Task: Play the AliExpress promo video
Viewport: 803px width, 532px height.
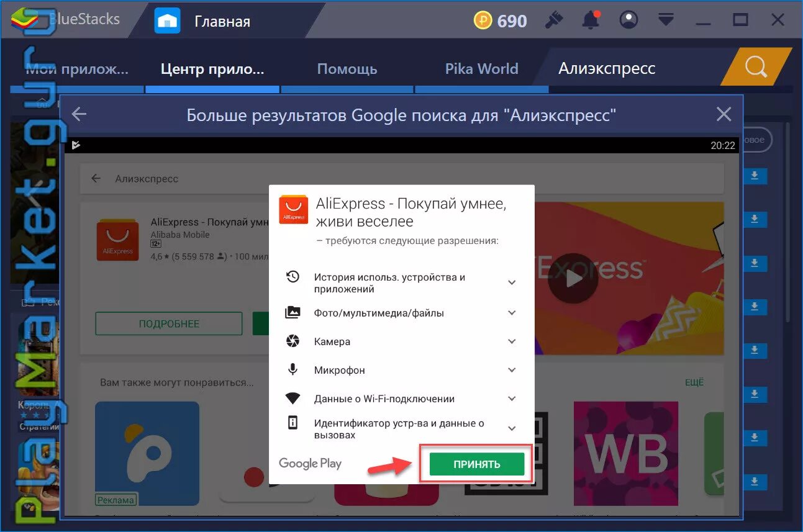Action: [573, 278]
